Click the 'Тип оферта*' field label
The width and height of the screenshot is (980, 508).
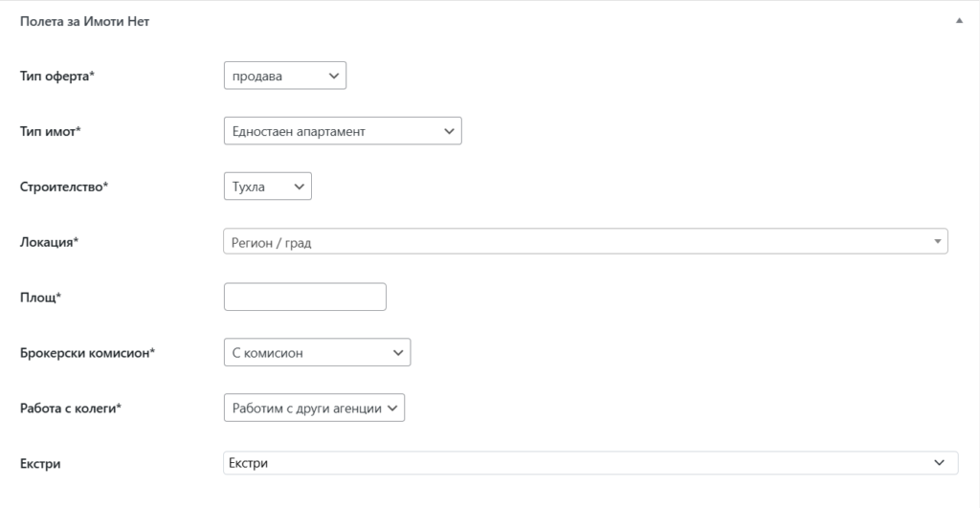tap(57, 76)
